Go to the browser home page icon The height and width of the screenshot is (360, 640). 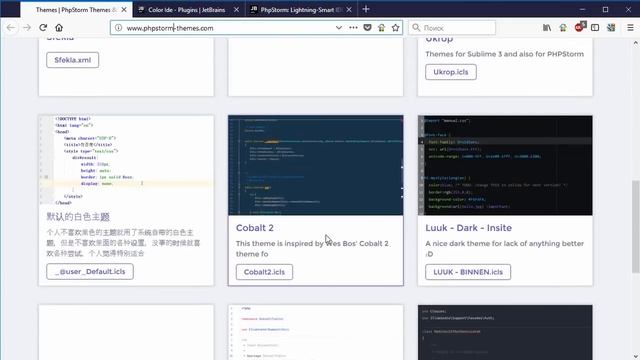click(x=59, y=28)
